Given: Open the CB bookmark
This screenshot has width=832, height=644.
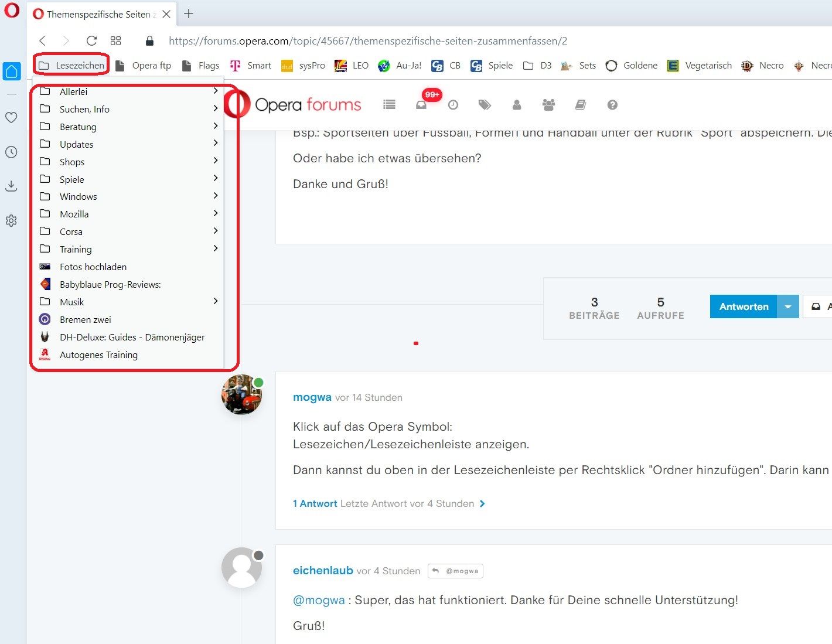Looking at the screenshot, I should coord(446,66).
